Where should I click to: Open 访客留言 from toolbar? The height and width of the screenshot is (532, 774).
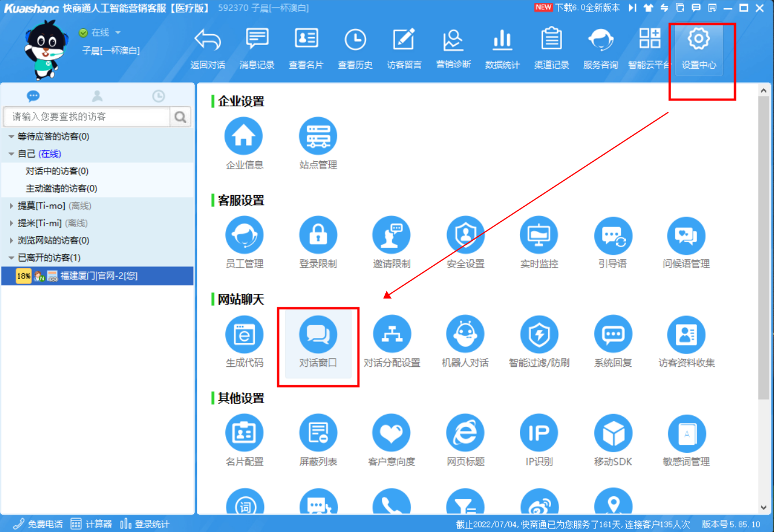click(x=404, y=49)
